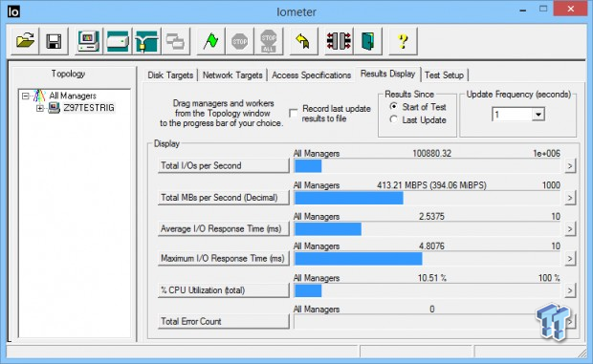Open the Access Specifications tab

(x=311, y=75)
